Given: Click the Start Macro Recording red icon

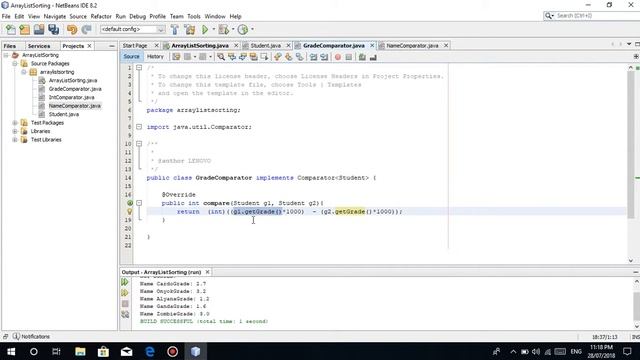Looking at the screenshot, I should pyautogui.click(x=338, y=57).
